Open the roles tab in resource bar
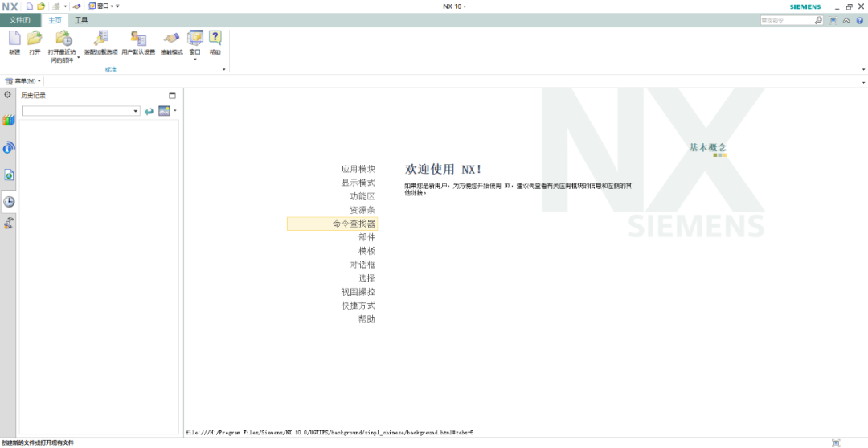 (8, 223)
